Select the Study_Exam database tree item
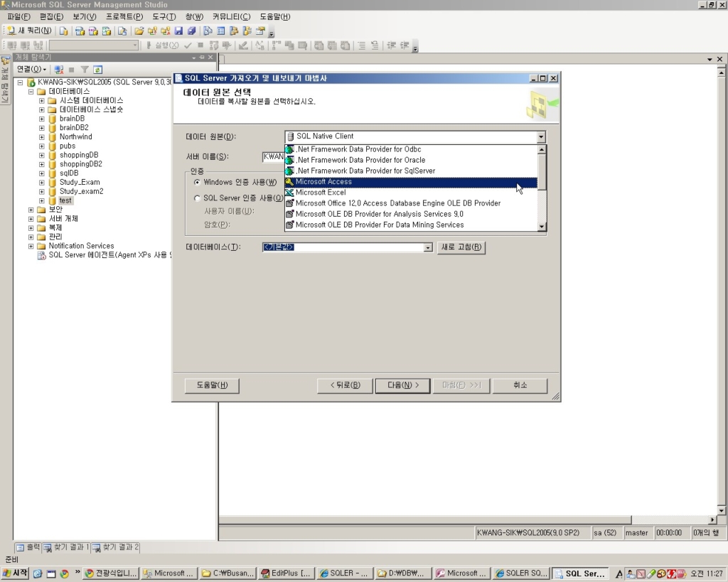Screen dimensions: 728x582 (x=80, y=183)
